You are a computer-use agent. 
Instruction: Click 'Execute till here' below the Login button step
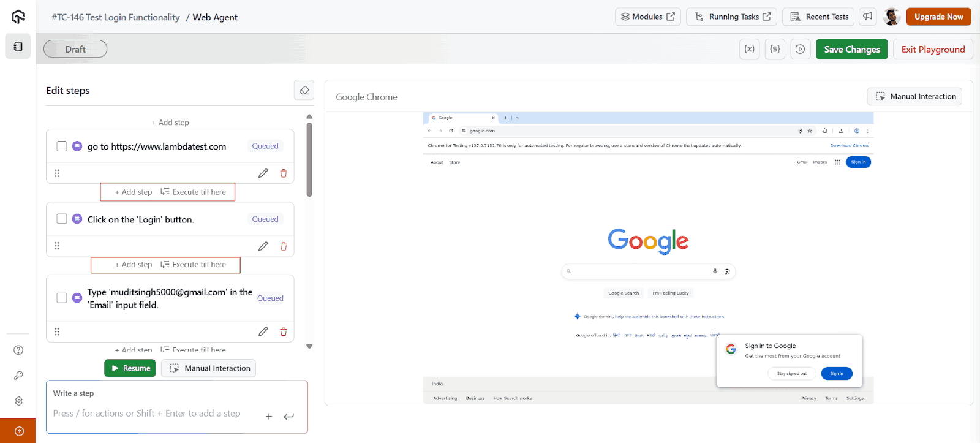tap(194, 265)
